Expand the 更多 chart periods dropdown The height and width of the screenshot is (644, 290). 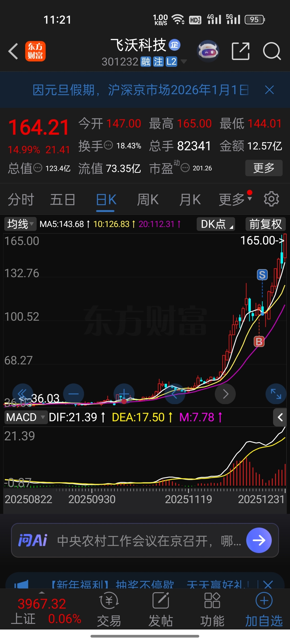235,200
